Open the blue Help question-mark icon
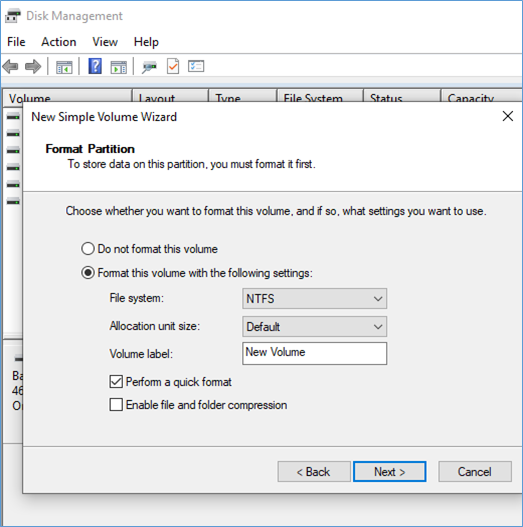Screen dimensions: 523x527 tap(95, 66)
